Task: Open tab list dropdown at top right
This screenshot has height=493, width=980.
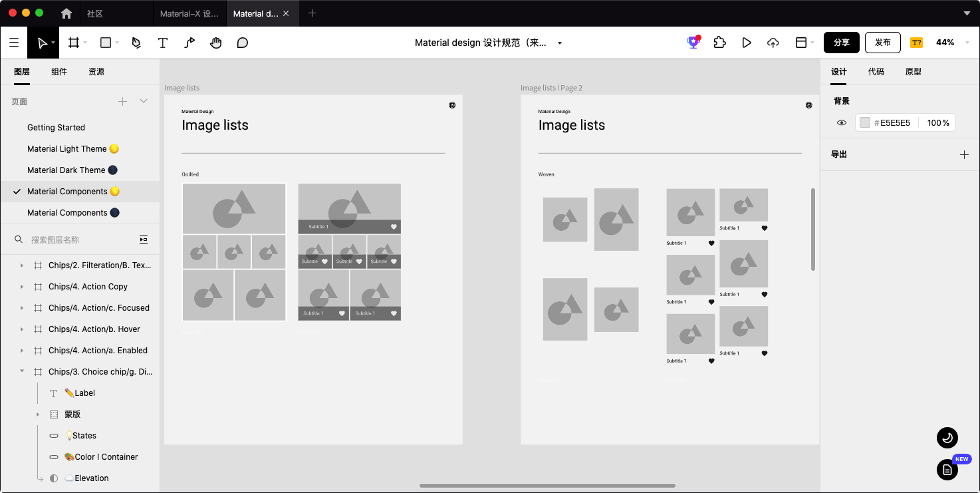Action: pyautogui.click(x=967, y=13)
